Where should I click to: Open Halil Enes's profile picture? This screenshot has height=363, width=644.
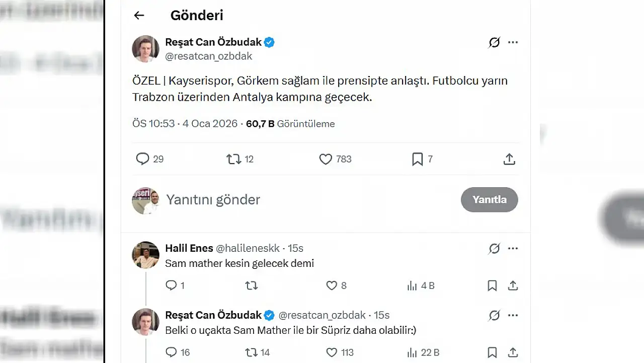[x=145, y=255]
